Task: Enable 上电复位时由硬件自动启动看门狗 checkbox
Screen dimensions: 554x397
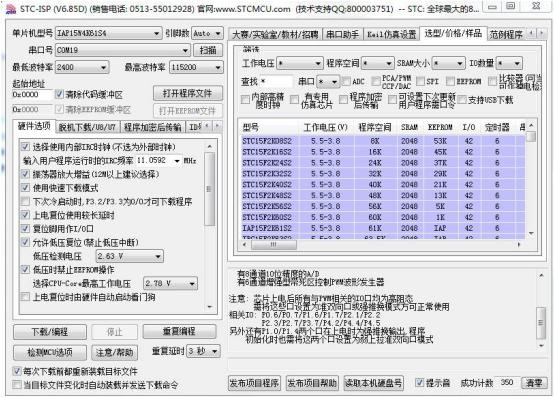Action: 25,297
